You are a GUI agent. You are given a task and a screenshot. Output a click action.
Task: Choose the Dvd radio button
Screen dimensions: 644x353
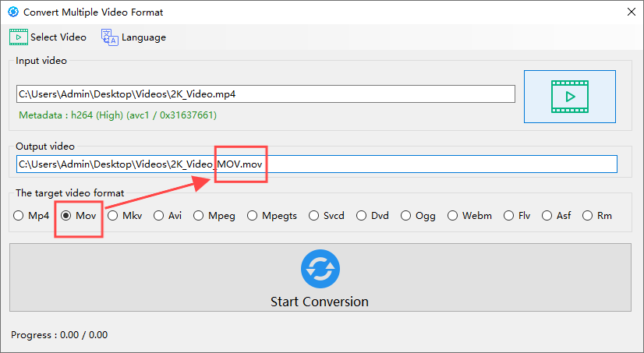click(x=373, y=216)
